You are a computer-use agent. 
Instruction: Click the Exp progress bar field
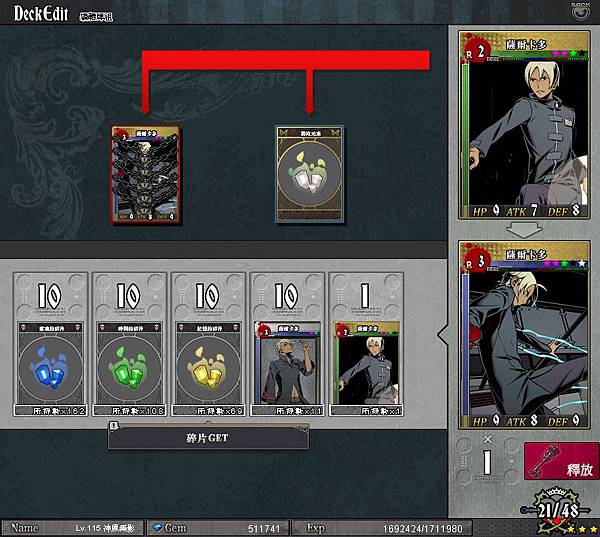pyautogui.click(x=382, y=528)
